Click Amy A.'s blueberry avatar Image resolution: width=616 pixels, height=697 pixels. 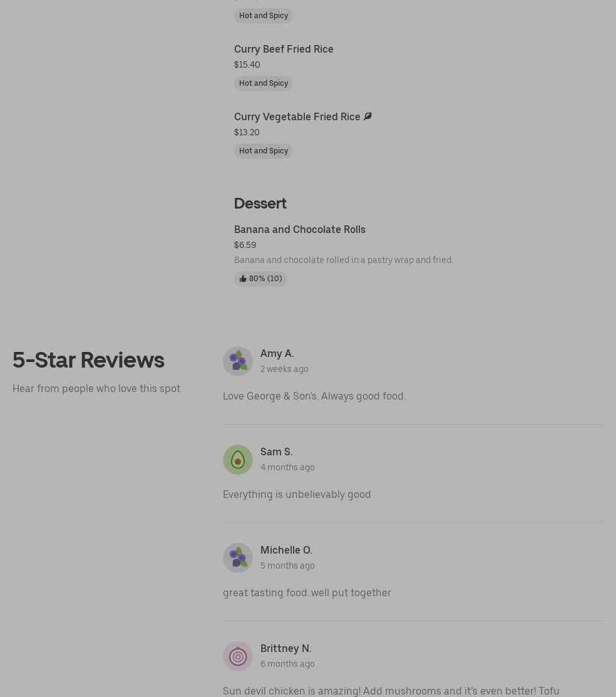pos(238,361)
